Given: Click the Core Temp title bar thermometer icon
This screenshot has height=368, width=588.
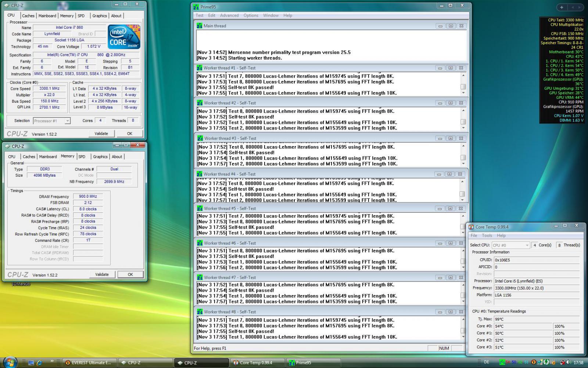Looking at the screenshot, I should 471,227.
